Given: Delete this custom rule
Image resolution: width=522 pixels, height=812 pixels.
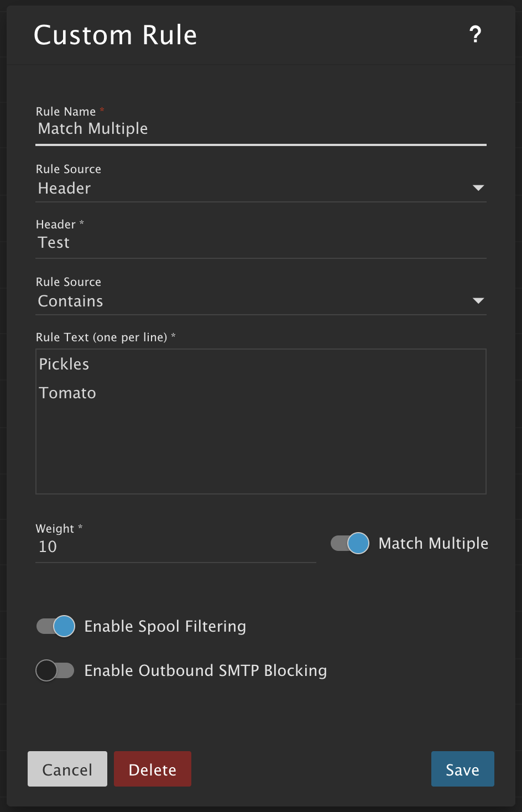Looking at the screenshot, I should (153, 769).
